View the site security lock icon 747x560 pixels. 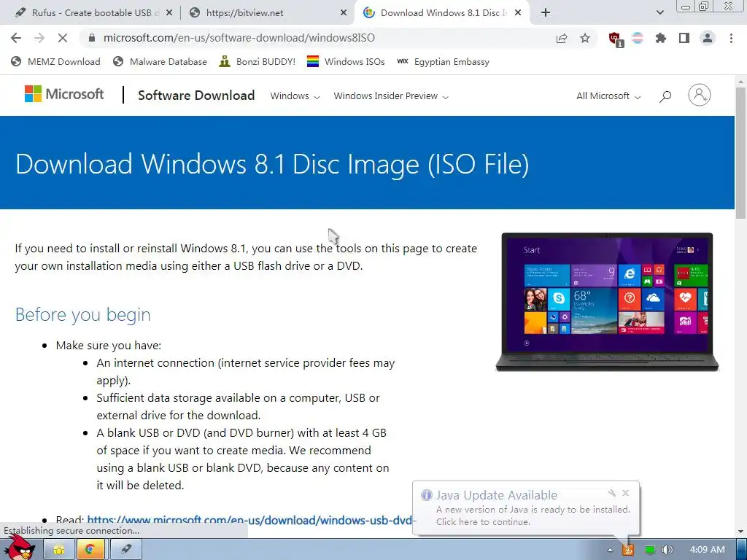92,38
